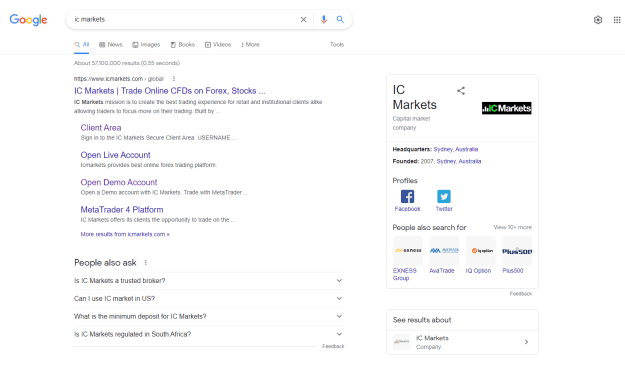Clear the search box with X icon
Screen dimensions: 625x368
pyautogui.click(x=303, y=20)
